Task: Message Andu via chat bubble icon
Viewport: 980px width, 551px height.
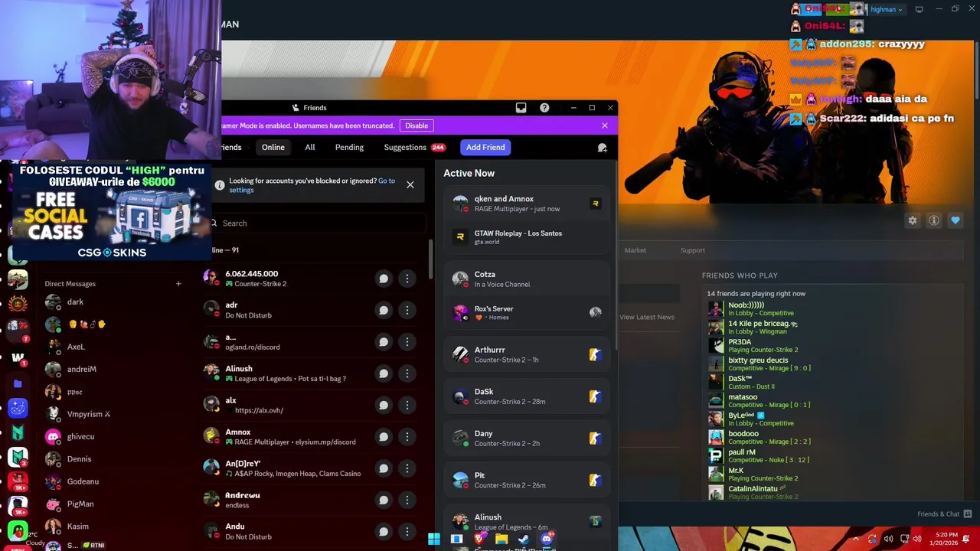Action: point(384,532)
